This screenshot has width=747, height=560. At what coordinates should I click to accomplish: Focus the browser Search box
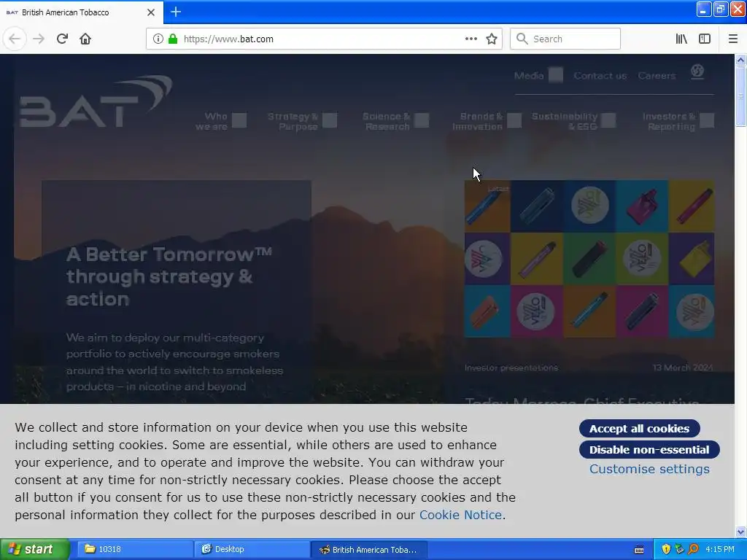pos(565,39)
